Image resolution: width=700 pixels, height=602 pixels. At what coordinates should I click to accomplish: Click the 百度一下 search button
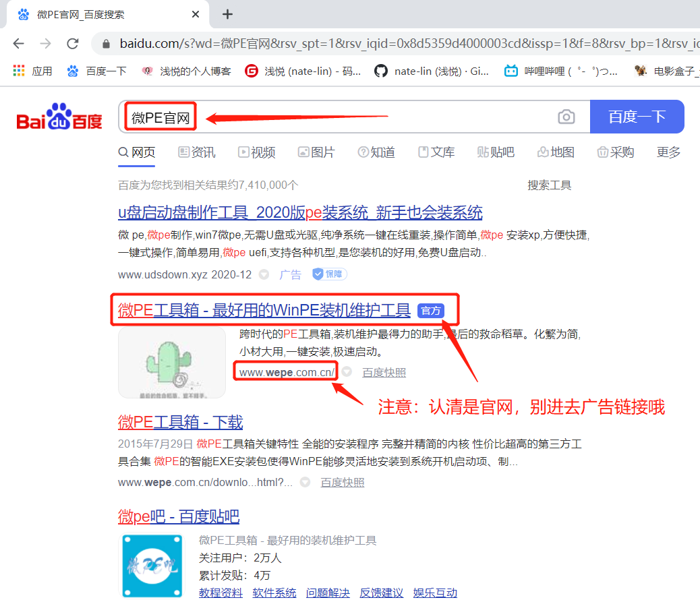click(637, 117)
